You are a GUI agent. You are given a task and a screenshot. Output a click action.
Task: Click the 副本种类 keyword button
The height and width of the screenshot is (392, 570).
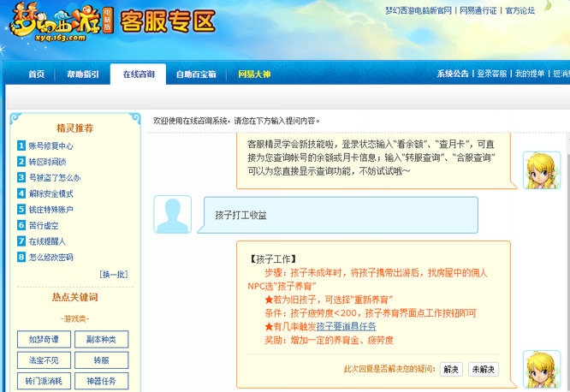point(102,339)
